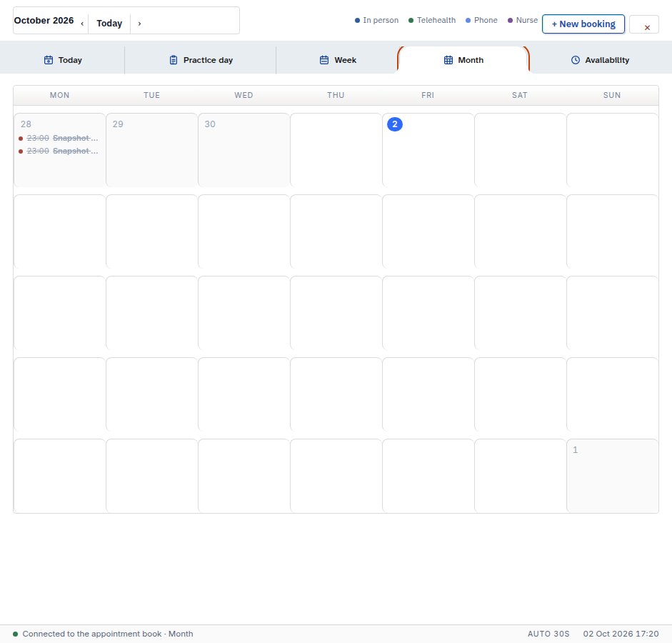The width and height of the screenshot is (672, 643).
Task: Click the Telehealth legend label
Action: coord(436,20)
